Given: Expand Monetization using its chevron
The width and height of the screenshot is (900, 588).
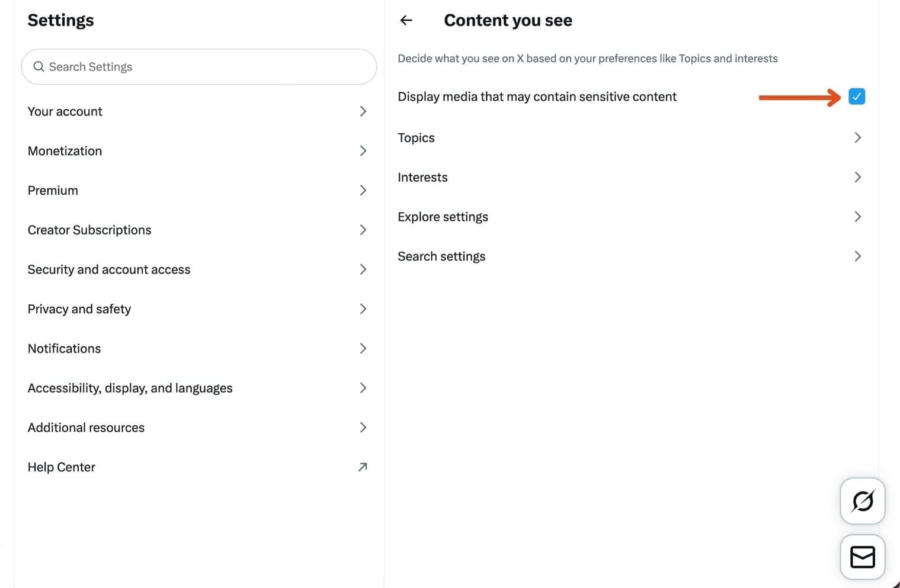Looking at the screenshot, I should (x=363, y=151).
